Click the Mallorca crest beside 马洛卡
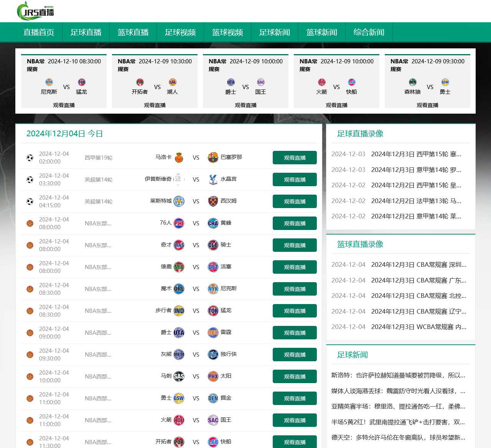 [179, 157]
